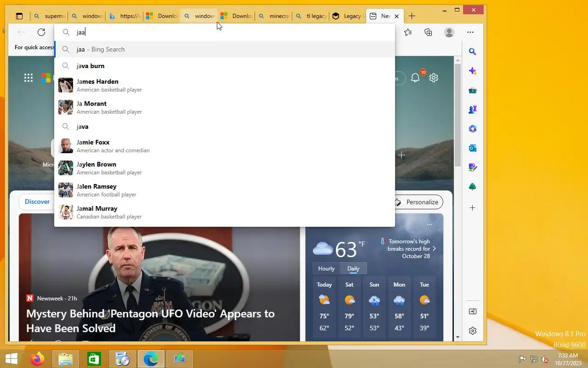Open the Collections icon in the toolbar

pos(428,32)
